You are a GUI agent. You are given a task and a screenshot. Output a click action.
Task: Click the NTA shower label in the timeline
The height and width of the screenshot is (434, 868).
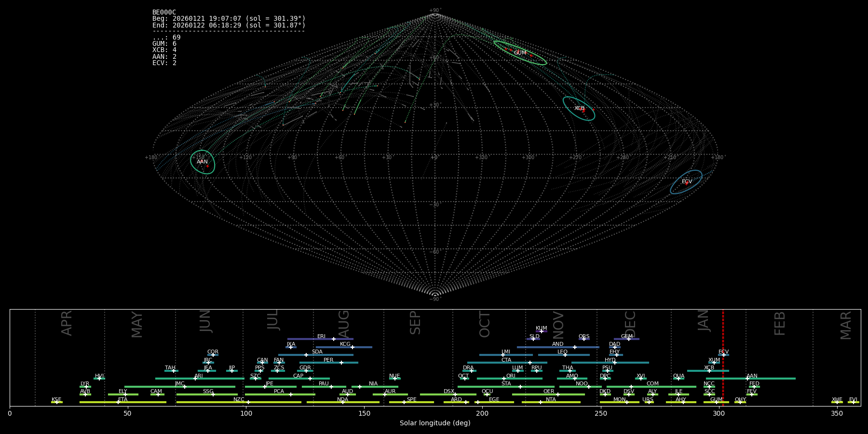coord(551,400)
